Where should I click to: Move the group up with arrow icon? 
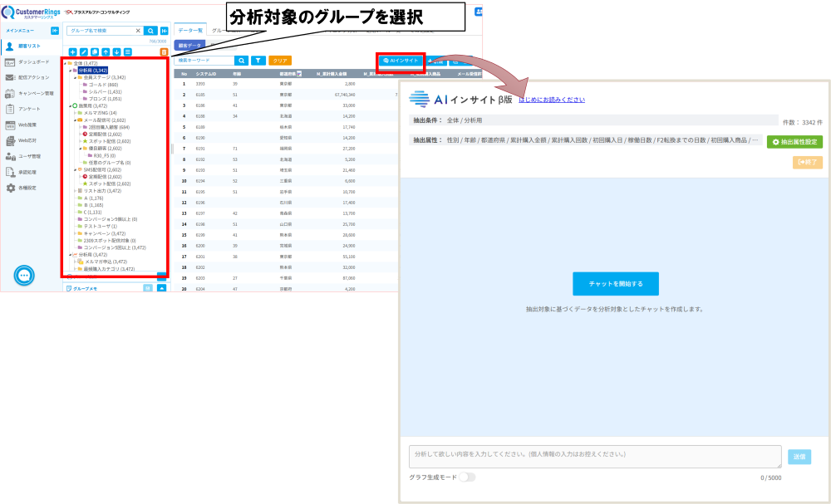pyautogui.click(x=106, y=51)
